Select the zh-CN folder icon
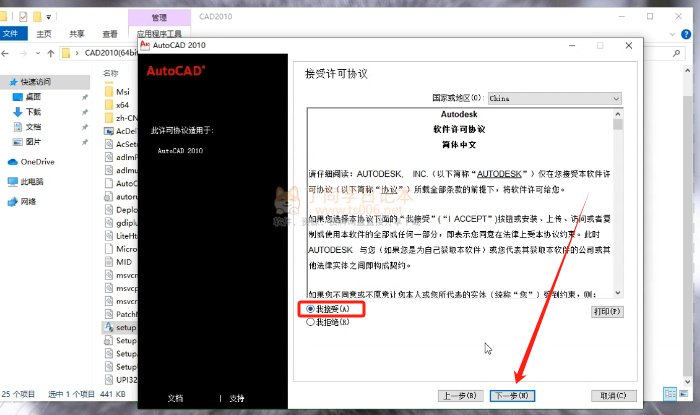Screen dimensions: 700x415 click(109, 118)
